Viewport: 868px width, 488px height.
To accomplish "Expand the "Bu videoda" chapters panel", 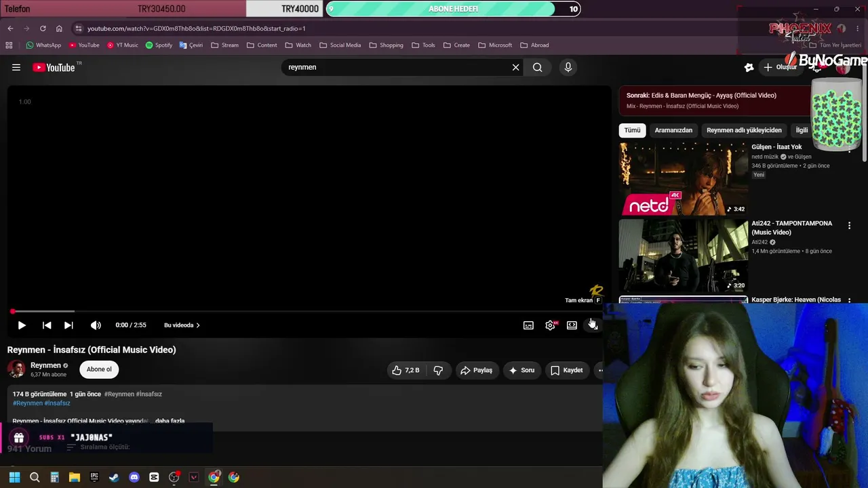I will (x=182, y=325).
